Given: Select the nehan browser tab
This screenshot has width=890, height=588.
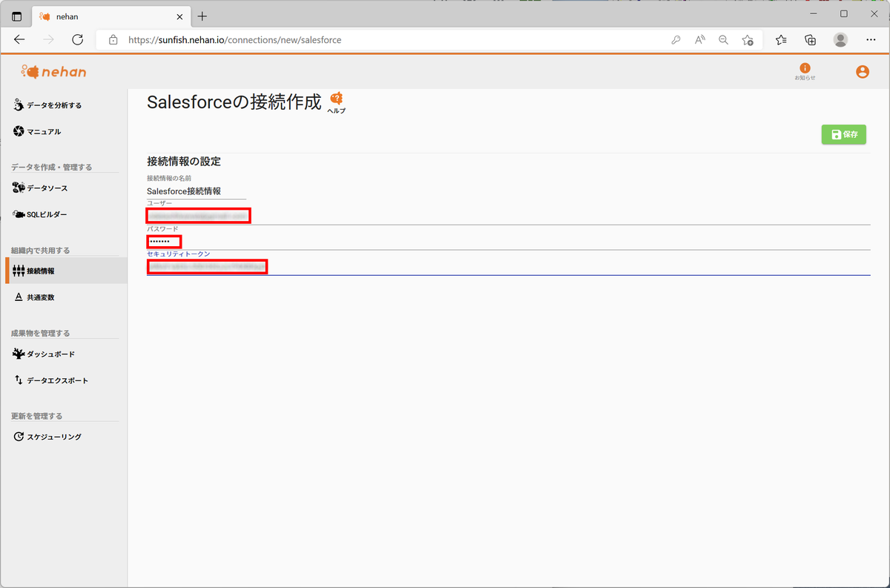Looking at the screenshot, I should point(111,16).
